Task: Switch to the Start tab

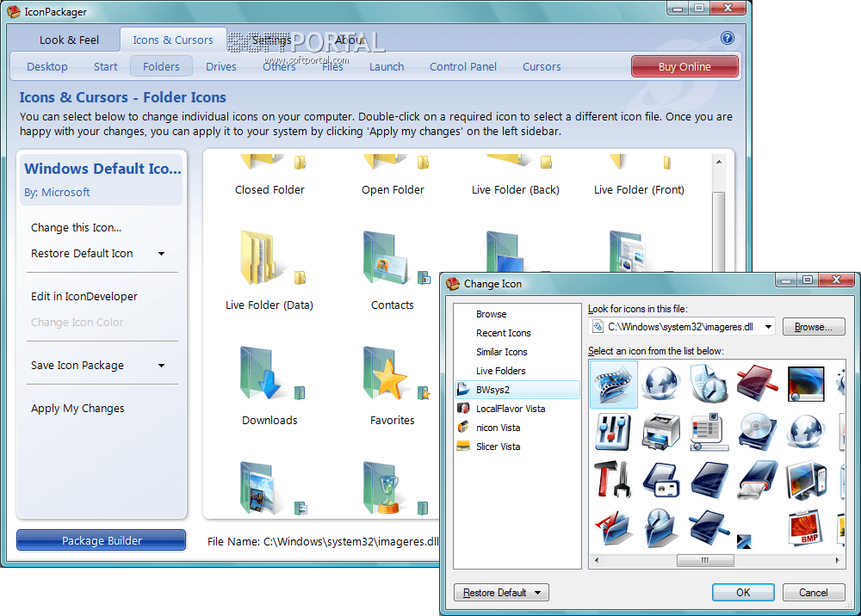Action: point(105,66)
